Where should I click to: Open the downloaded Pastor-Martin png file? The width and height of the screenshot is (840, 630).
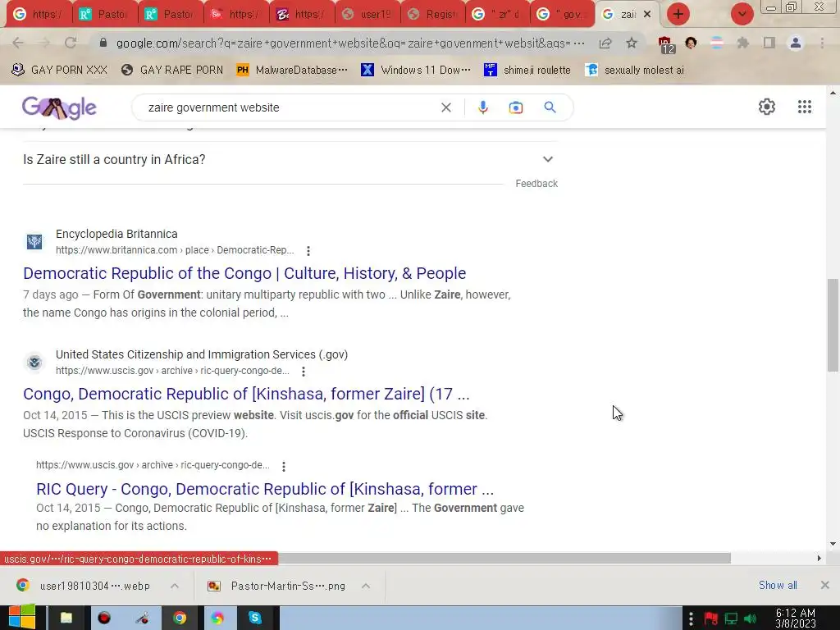(277, 586)
